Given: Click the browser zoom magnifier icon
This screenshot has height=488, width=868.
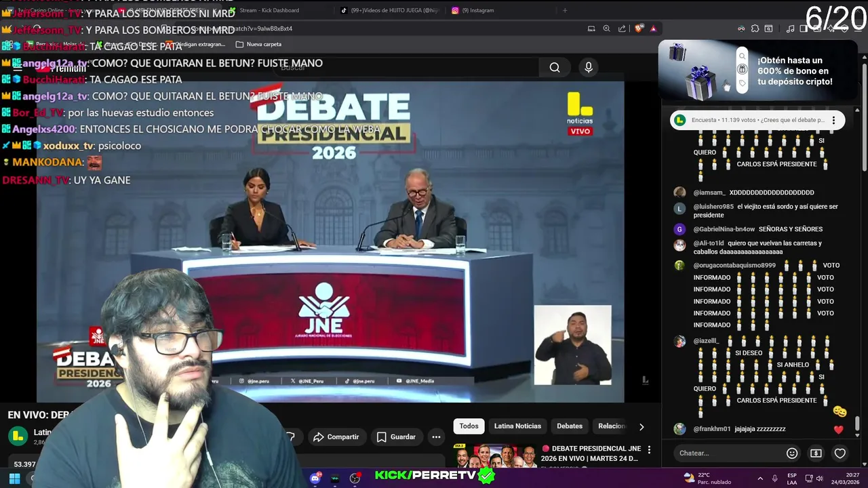Looking at the screenshot, I should tap(607, 28).
